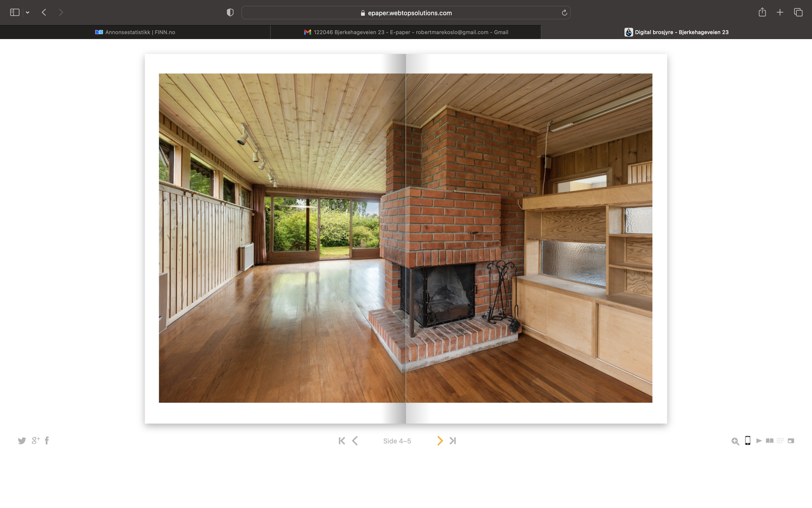Jump to the last page
This screenshot has height=508, width=812.
tap(453, 441)
